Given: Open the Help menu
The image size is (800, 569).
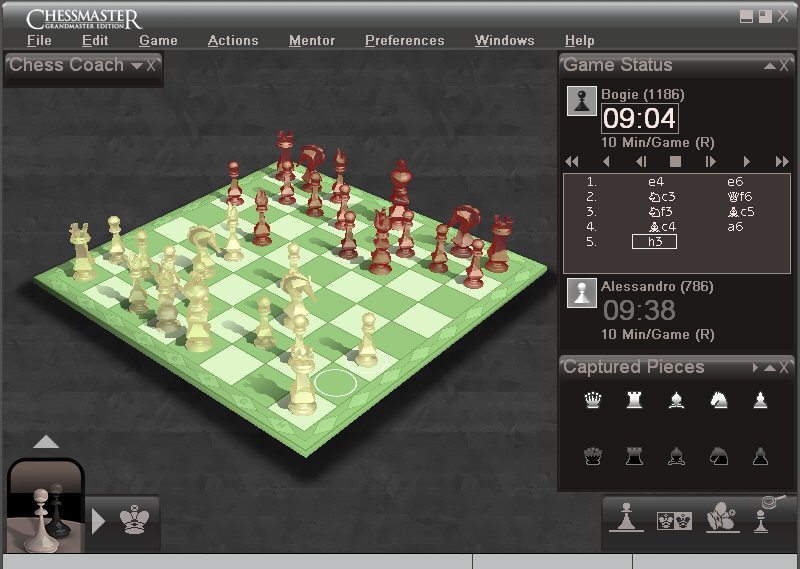Looking at the screenshot, I should 579,40.
